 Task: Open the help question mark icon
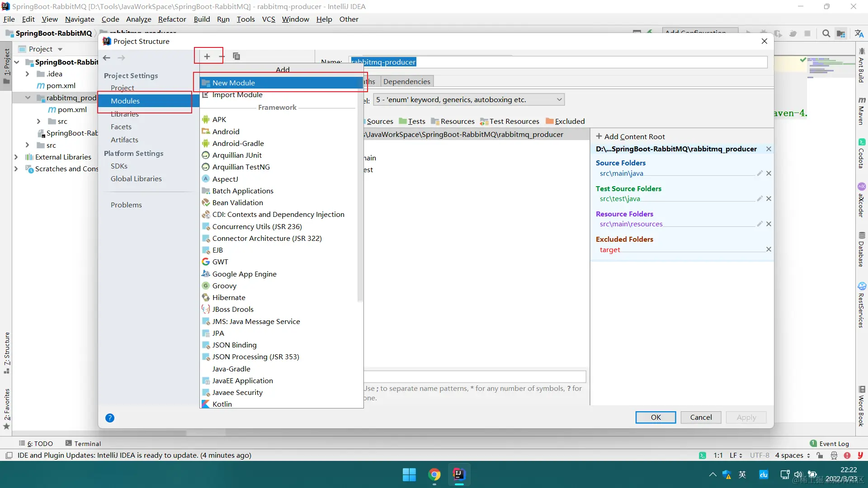(110, 418)
